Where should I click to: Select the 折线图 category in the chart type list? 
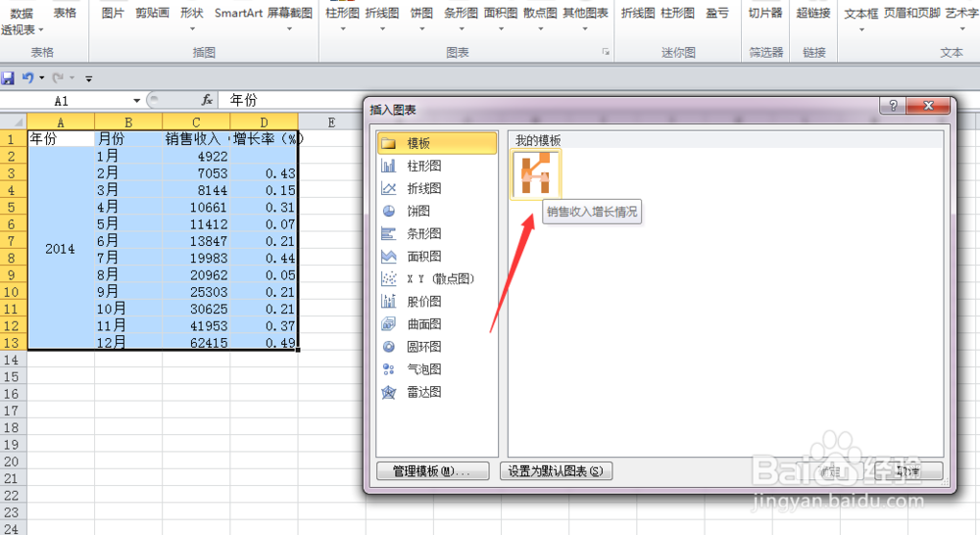click(437, 188)
